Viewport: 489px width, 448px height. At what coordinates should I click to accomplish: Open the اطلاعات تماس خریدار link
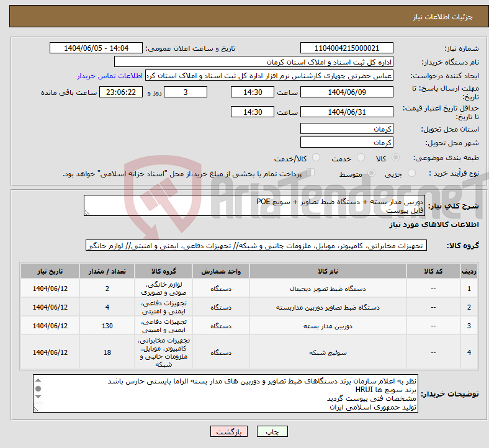tap(110, 76)
